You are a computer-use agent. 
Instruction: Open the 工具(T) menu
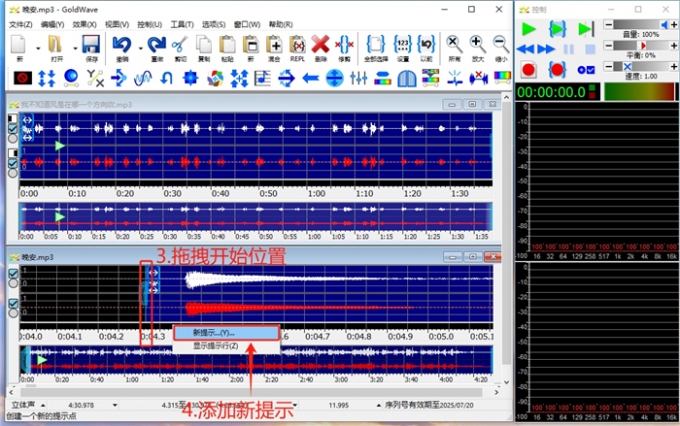click(x=182, y=24)
